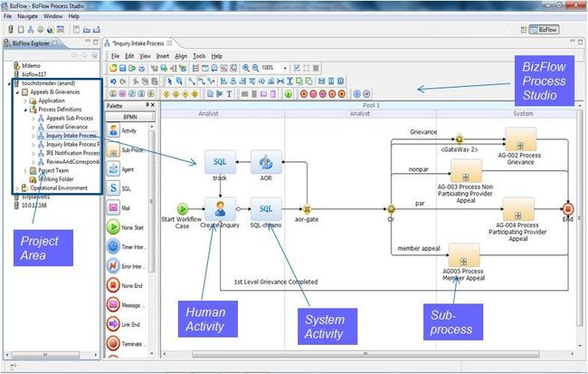Close the Palette panel
The height and width of the screenshot is (374, 588).
click(153, 105)
